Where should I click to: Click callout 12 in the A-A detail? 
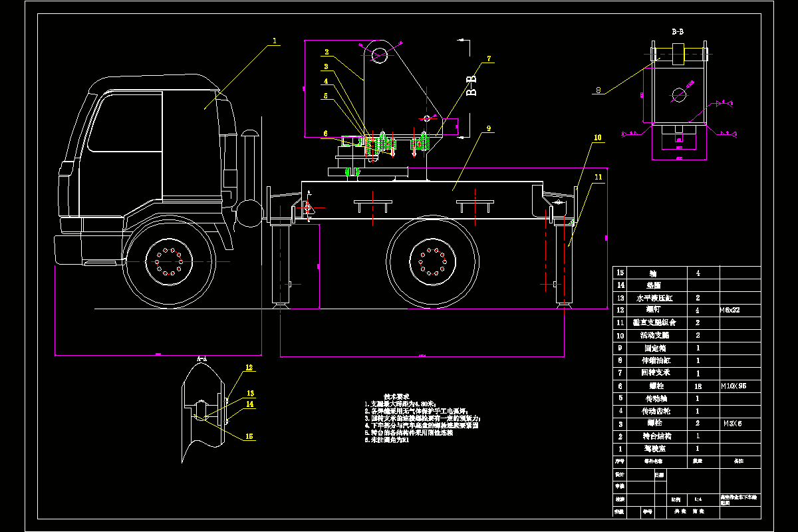[x=249, y=367]
